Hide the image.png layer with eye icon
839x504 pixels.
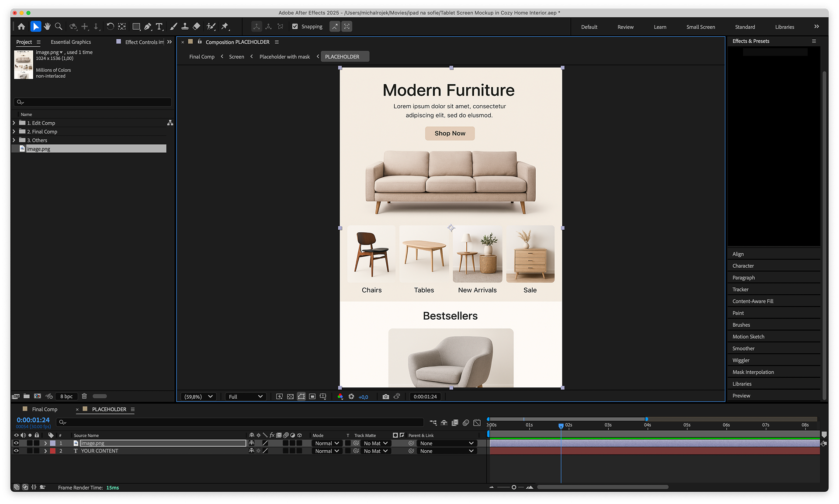coord(16,443)
